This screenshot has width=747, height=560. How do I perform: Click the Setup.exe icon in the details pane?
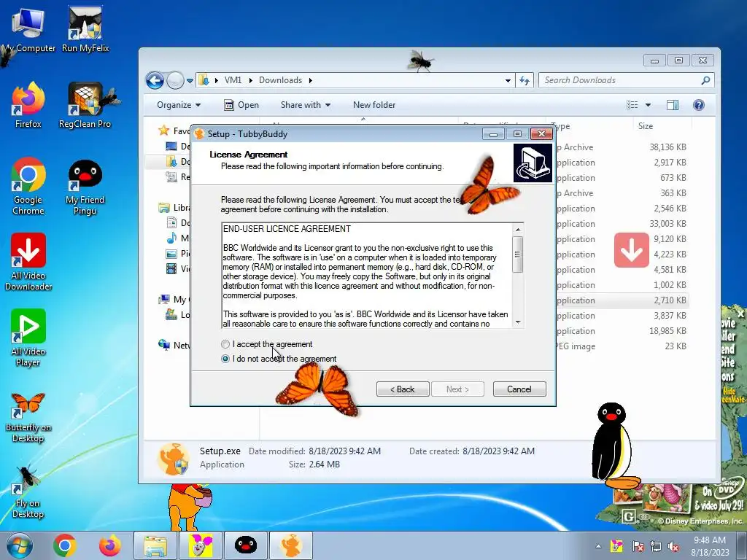point(173,459)
